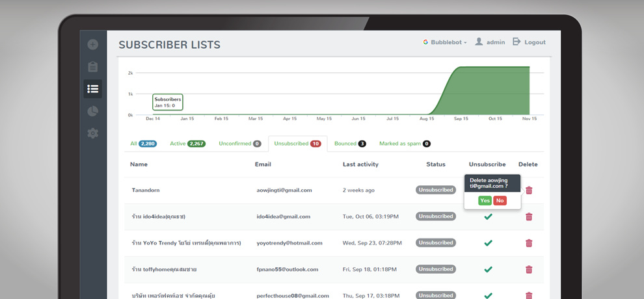
Task: Click the green subscribers area in chart
Action: click(489, 92)
